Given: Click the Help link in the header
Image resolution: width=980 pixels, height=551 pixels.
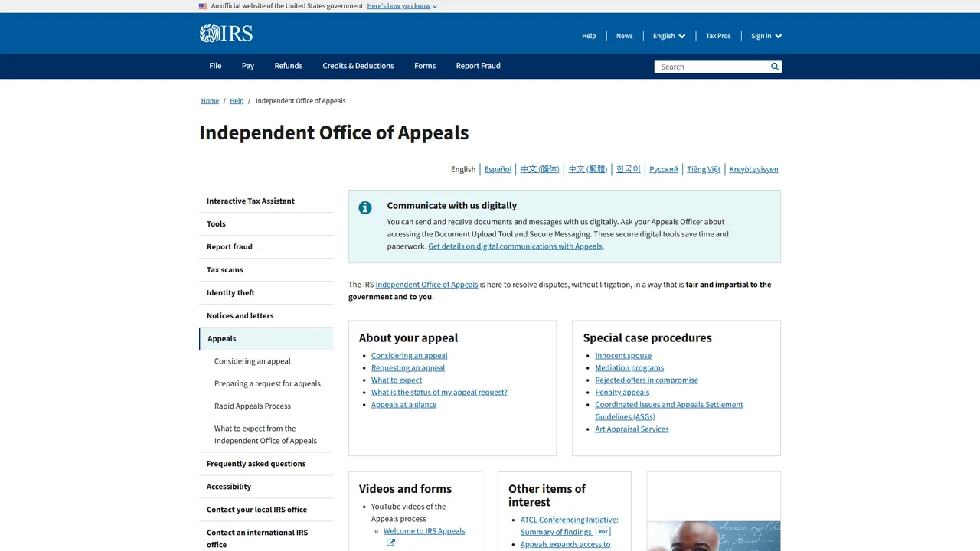Looking at the screenshot, I should click(x=589, y=36).
